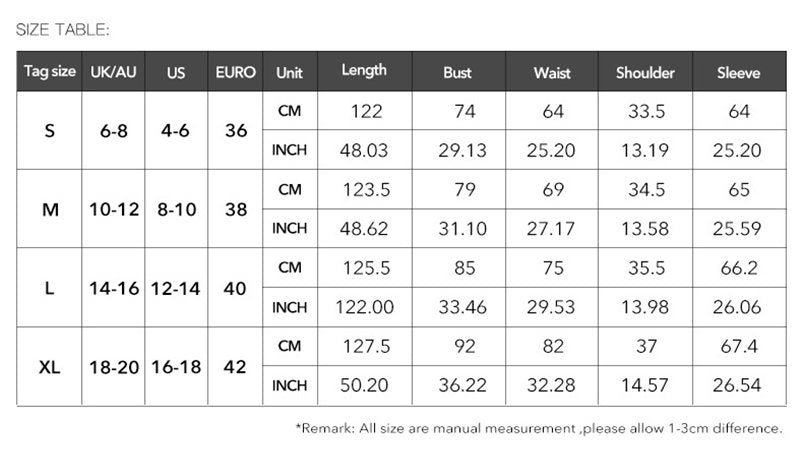Click the 123.5 length cell
800x450 pixels.
tap(367, 189)
